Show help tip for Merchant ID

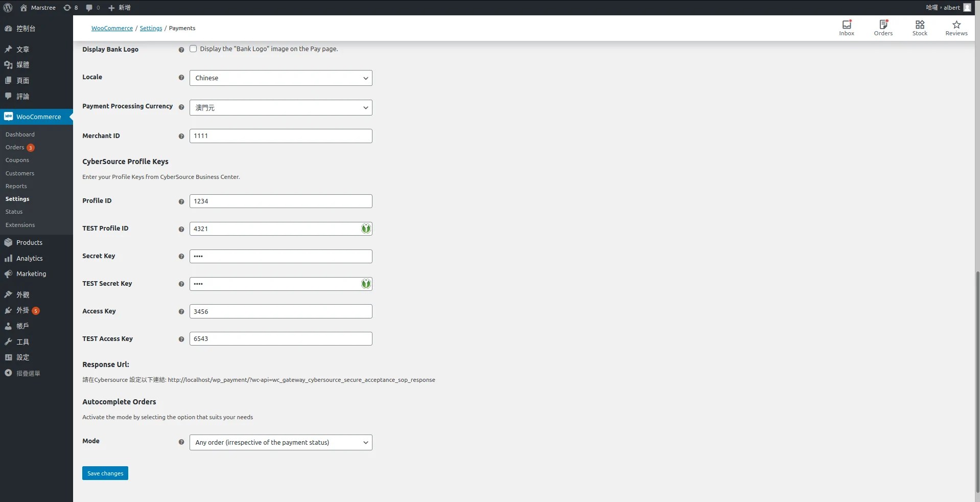coord(181,136)
